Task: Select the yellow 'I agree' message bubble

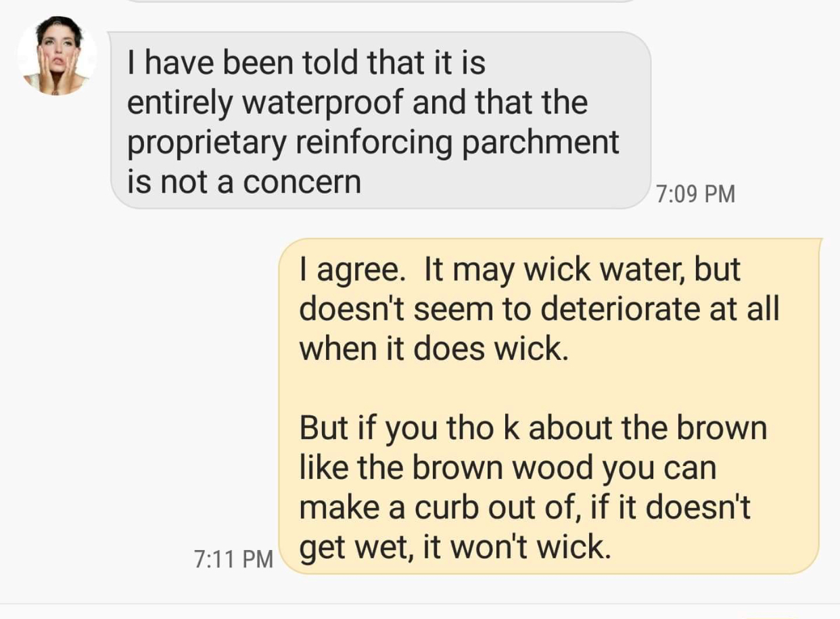Action: (550, 406)
